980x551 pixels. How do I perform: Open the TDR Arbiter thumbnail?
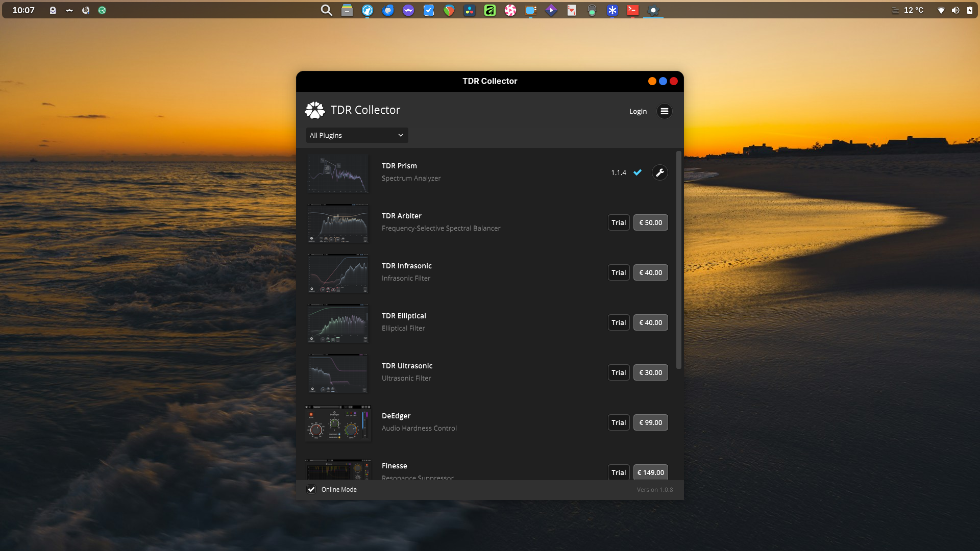(x=337, y=223)
